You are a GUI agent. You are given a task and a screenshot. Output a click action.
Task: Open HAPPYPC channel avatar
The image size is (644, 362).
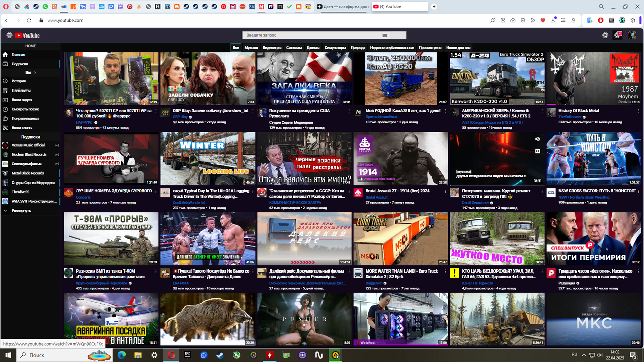coord(68,113)
